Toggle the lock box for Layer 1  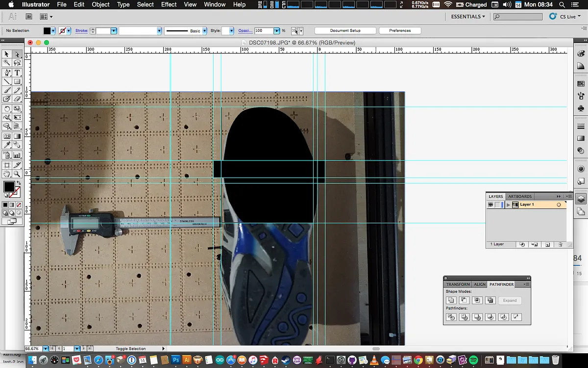[x=497, y=205]
